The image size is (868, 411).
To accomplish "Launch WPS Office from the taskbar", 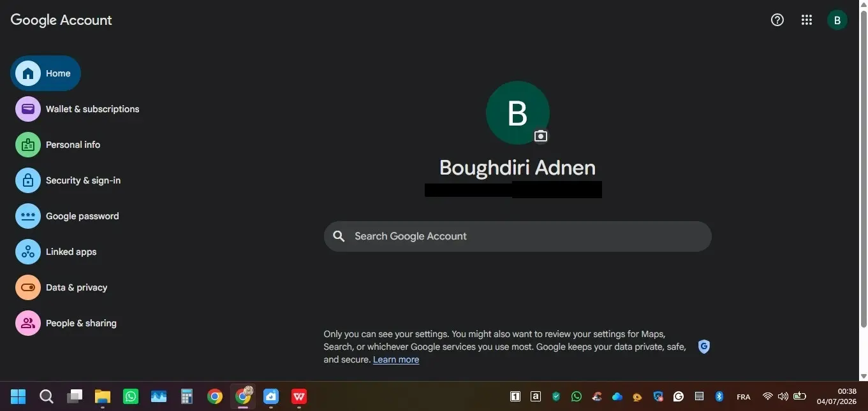I will (x=299, y=397).
